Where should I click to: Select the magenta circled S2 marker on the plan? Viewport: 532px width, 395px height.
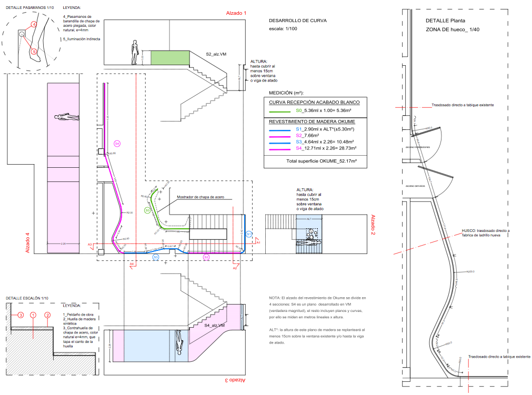(x=206, y=257)
